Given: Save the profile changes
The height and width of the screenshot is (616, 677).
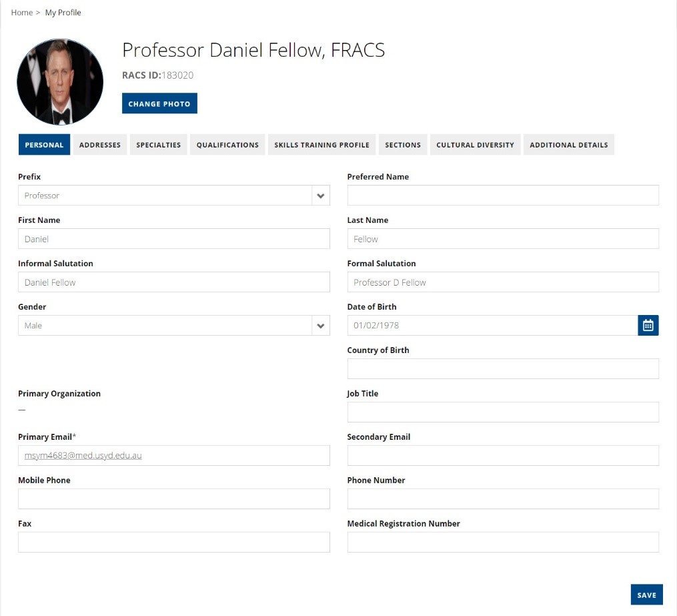Looking at the screenshot, I should coord(646,595).
